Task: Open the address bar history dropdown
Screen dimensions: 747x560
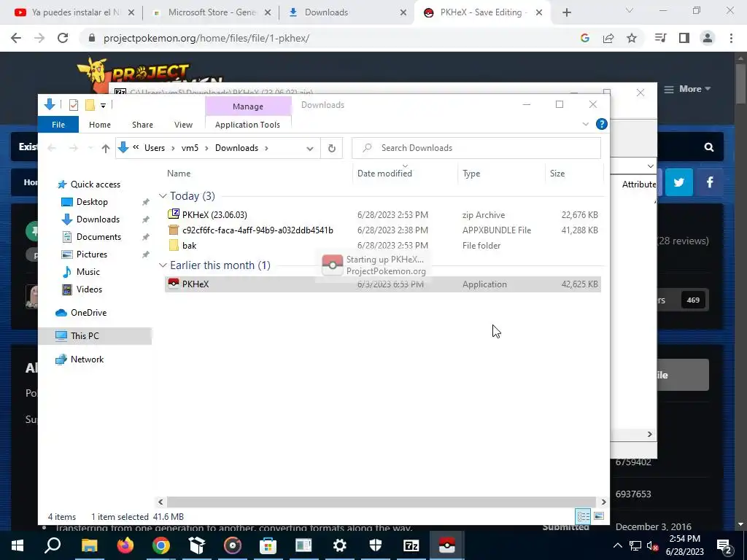Action: [309, 149]
